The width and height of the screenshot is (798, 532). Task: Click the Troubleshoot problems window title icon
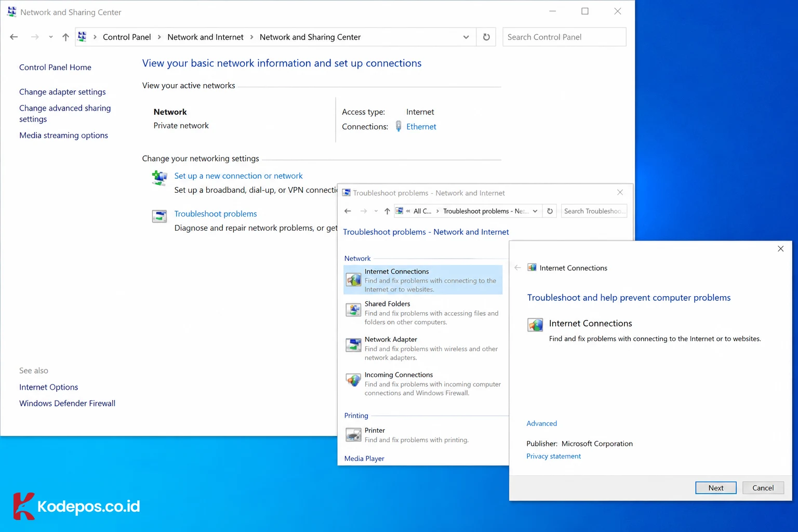347,193
